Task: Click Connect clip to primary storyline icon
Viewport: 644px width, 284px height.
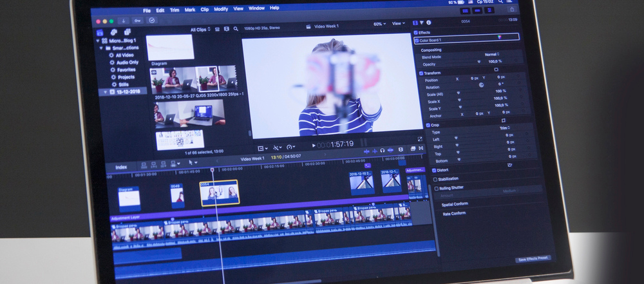Action: click(144, 166)
